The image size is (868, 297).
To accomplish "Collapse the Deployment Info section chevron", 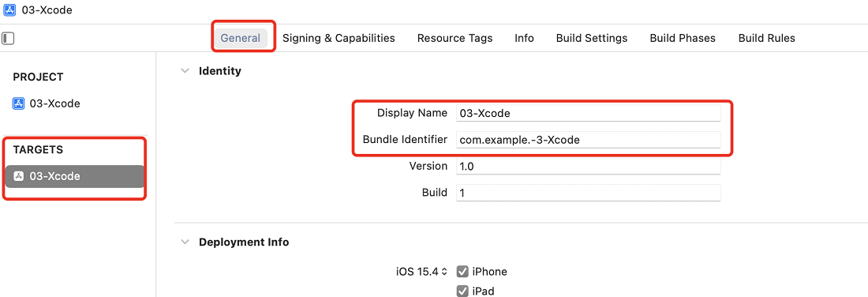I will click(x=185, y=242).
